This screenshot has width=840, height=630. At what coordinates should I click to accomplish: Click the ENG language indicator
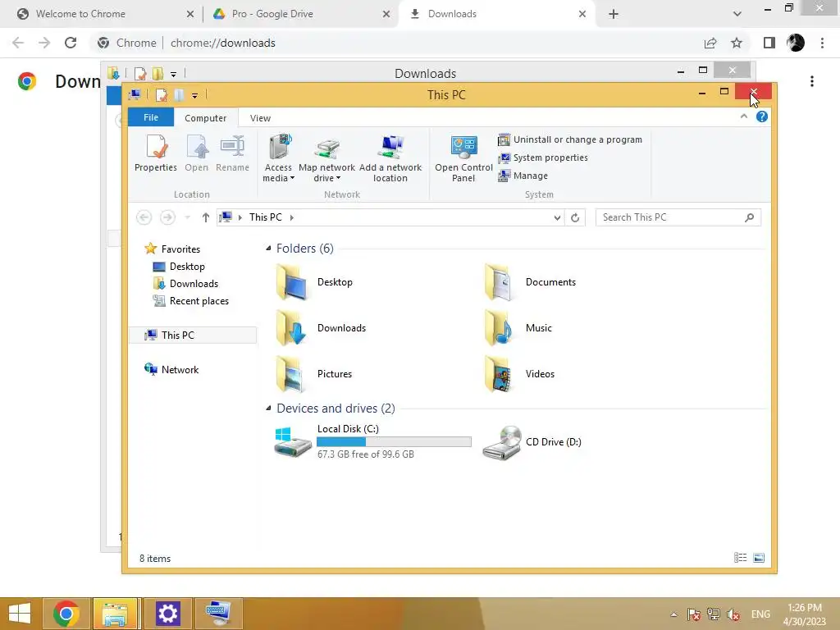pos(760,614)
